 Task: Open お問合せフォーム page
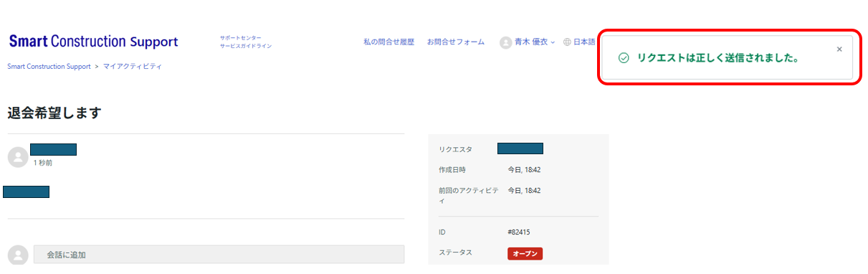(x=455, y=42)
